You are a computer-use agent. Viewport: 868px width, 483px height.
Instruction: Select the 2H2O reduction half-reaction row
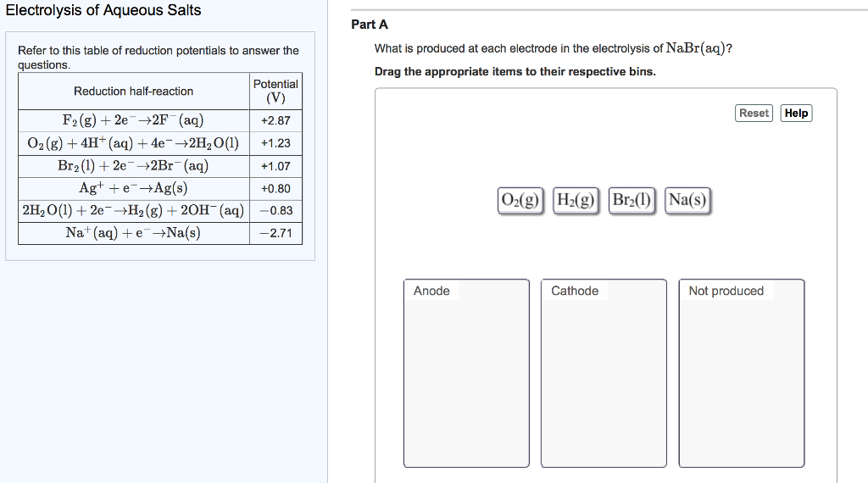pyautogui.click(x=134, y=210)
